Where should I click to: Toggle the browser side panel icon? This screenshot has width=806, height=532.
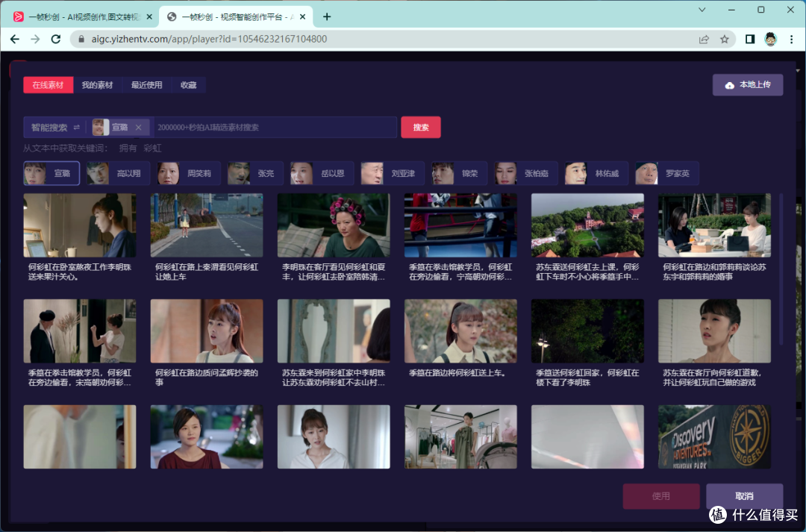point(750,39)
